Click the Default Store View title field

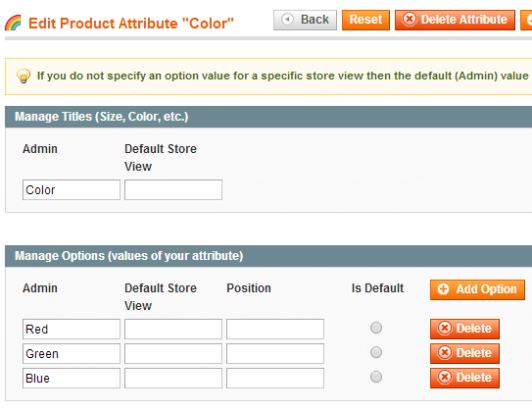click(173, 189)
